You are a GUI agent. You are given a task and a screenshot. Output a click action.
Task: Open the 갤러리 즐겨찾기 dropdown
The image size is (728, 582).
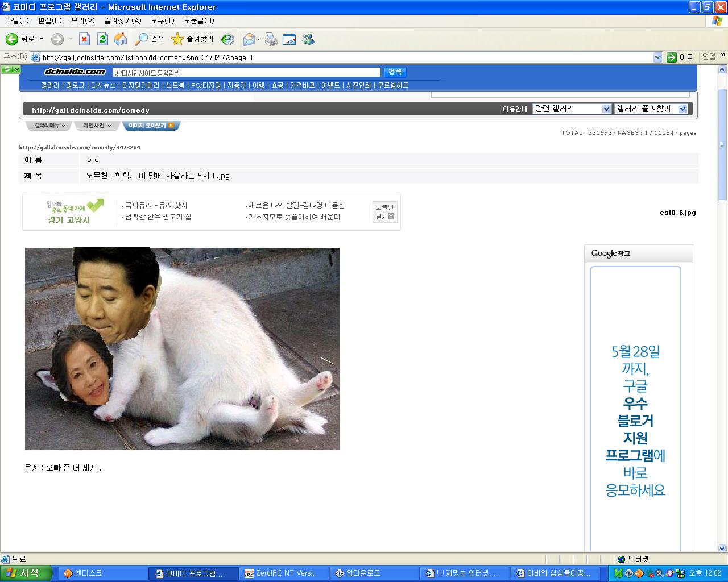[x=682, y=109]
